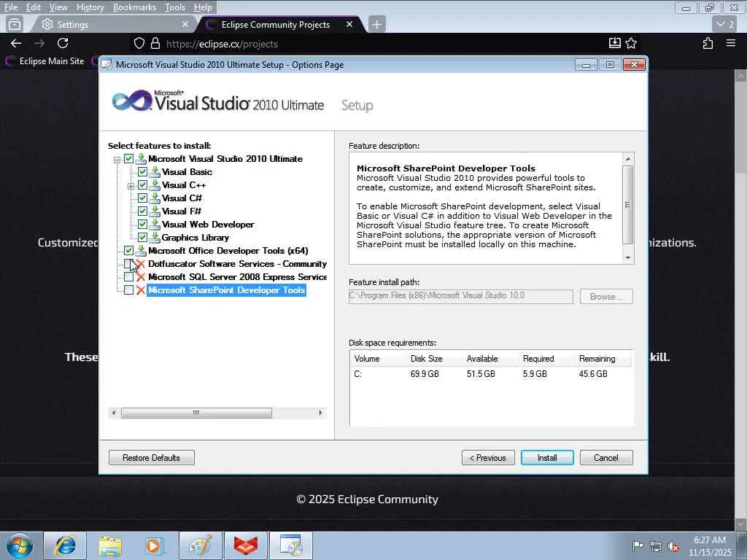Click Cancel in the setup dialog
The height and width of the screenshot is (560, 747).
pyautogui.click(x=606, y=458)
